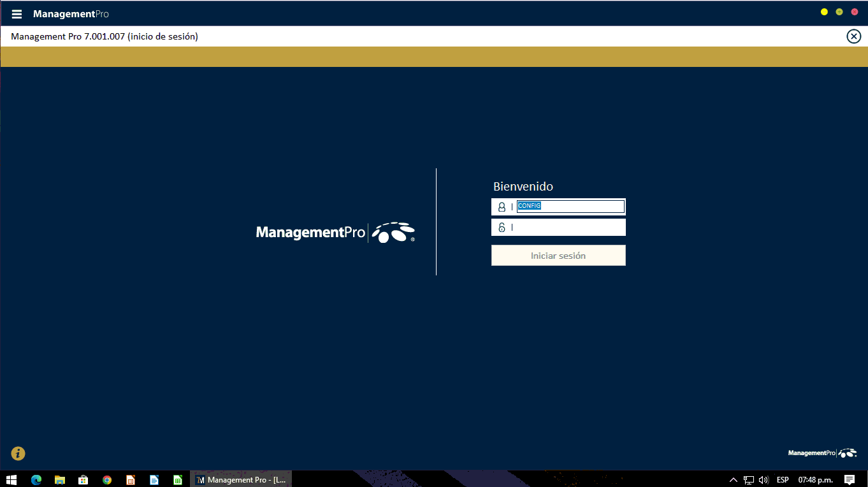
Task: Open the Windows Start menu
Action: (11, 479)
